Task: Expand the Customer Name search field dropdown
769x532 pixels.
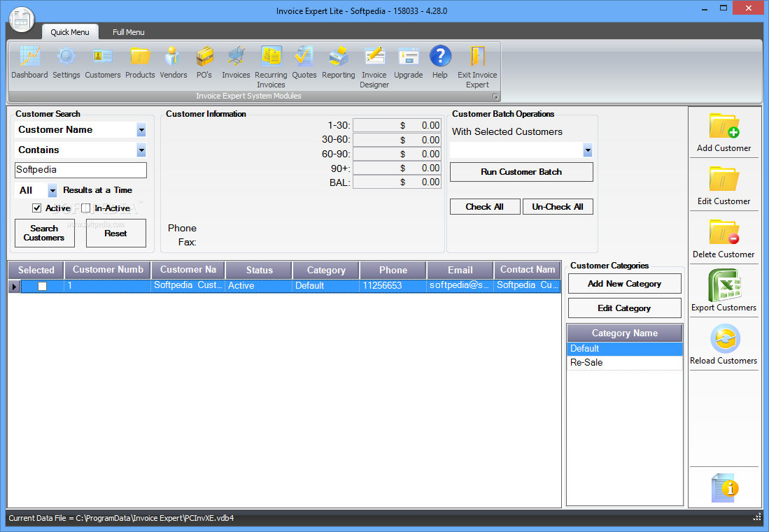Action: [141, 130]
